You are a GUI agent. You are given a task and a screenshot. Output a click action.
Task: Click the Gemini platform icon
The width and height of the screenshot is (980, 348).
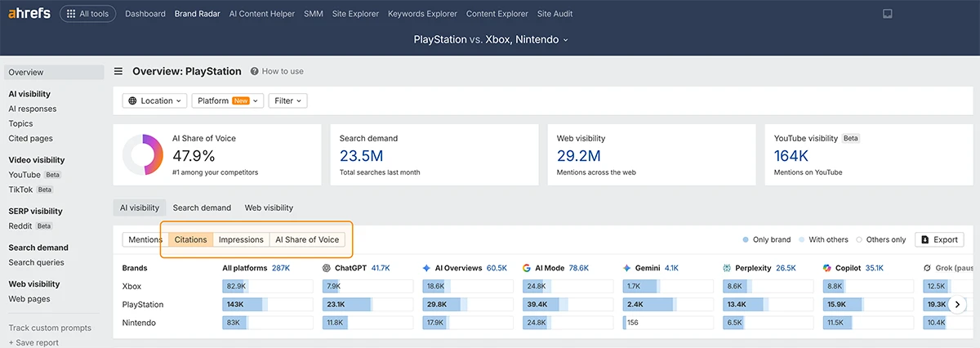point(627,268)
